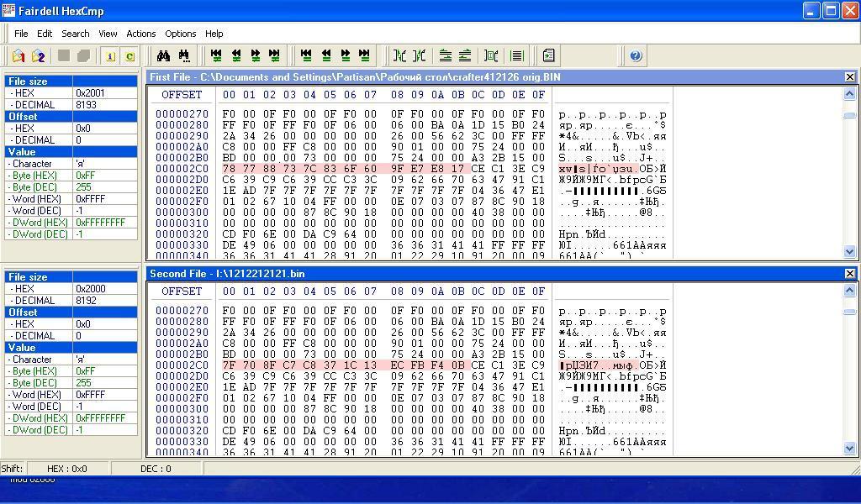Jump to last matching block icon
Image resolution: width=861 pixels, height=504 pixels.
(x=364, y=55)
